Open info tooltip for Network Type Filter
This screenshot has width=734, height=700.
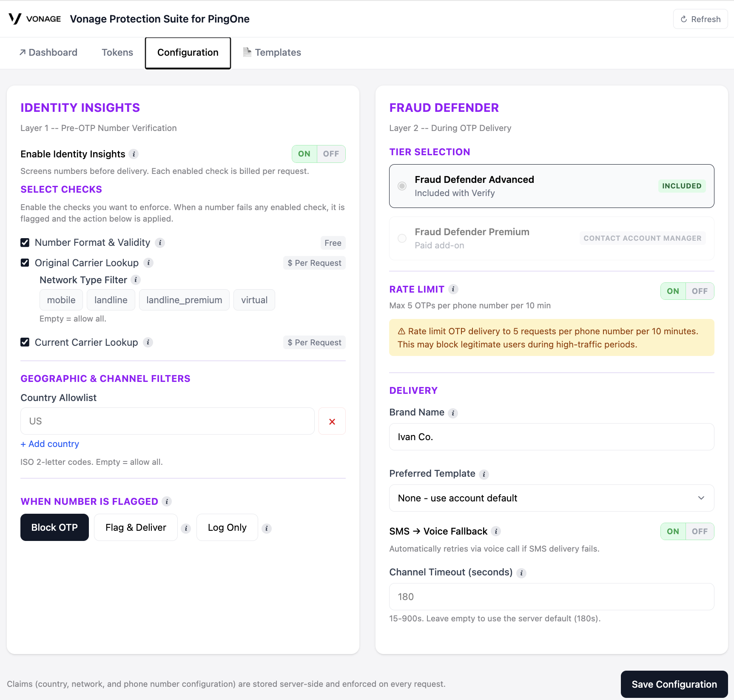pos(136,280)
